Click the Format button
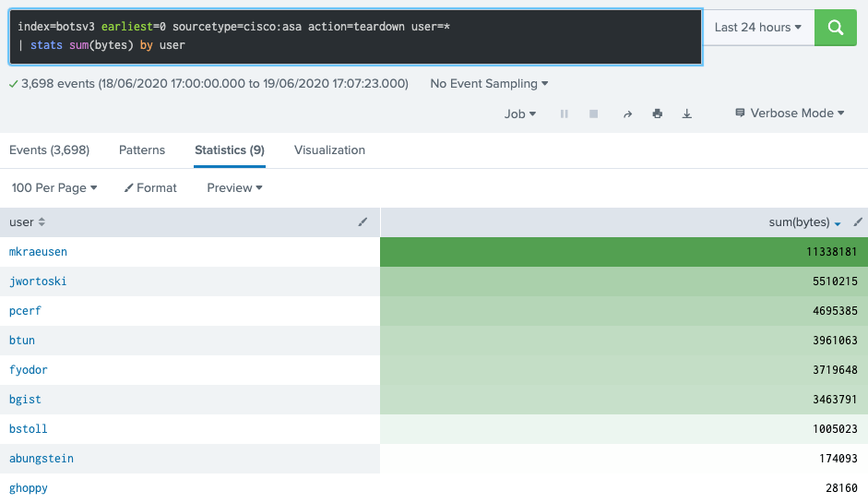The height and width of the screenshot is (503, 868). pos(150,187)
